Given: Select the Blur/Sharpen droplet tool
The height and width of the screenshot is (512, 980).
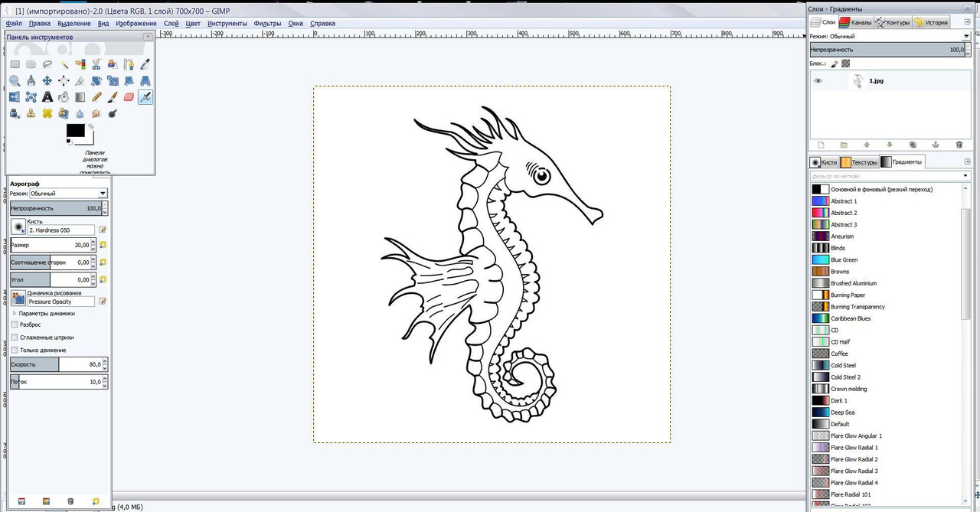Looking at the screenshot, I should tap(80, 113).
